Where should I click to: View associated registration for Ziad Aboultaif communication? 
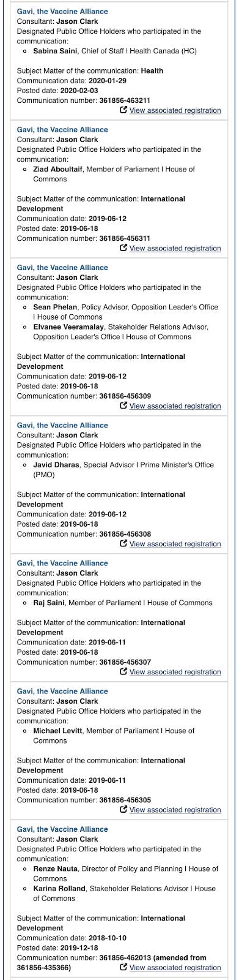pos(175,248)
